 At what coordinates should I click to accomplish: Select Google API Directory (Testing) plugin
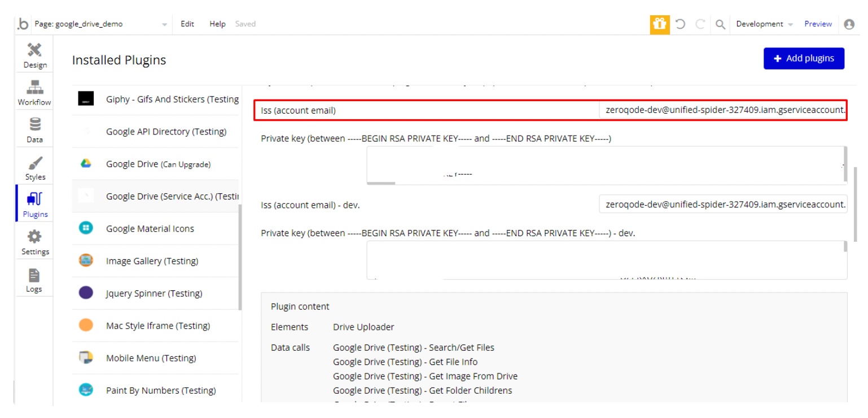(x=155, y=132)
